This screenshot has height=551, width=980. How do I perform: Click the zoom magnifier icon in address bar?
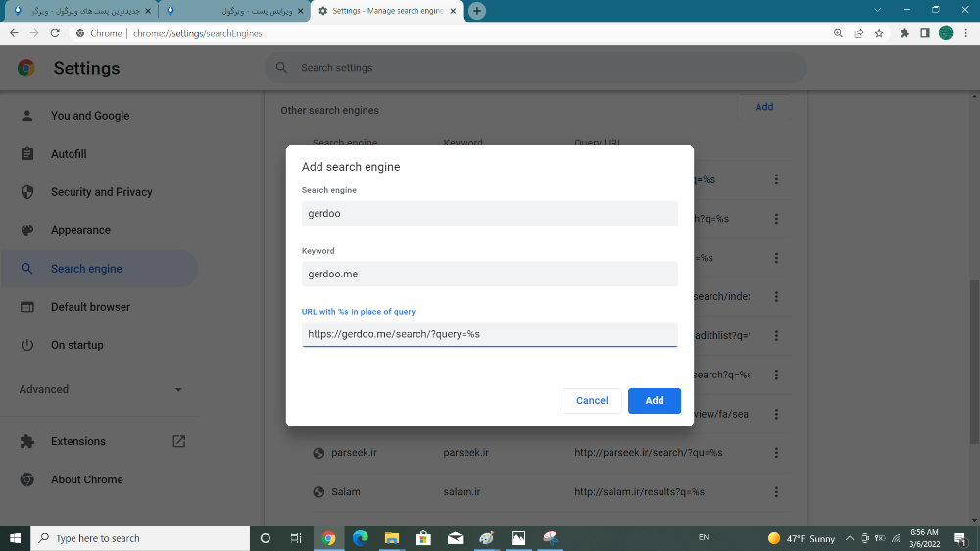click(838, 33)
